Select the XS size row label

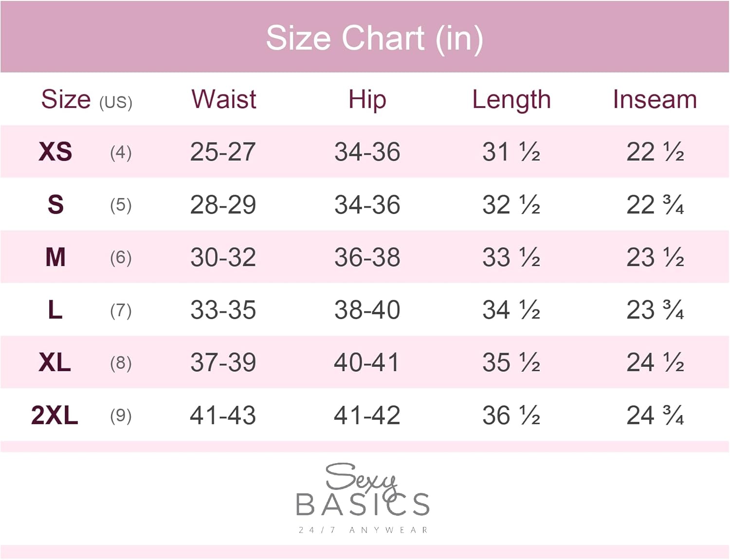[55, 152]
